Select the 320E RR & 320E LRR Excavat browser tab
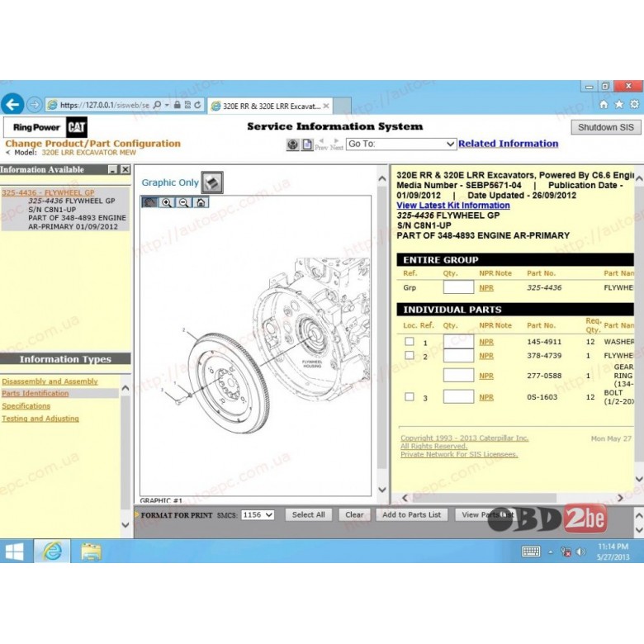This screenshot has width=644, height=644. pyautogui.click(x=270, y=106)
